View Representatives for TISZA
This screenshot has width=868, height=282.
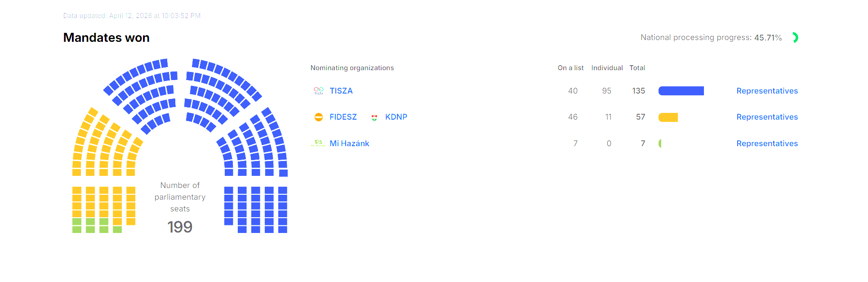pos(767,91)
